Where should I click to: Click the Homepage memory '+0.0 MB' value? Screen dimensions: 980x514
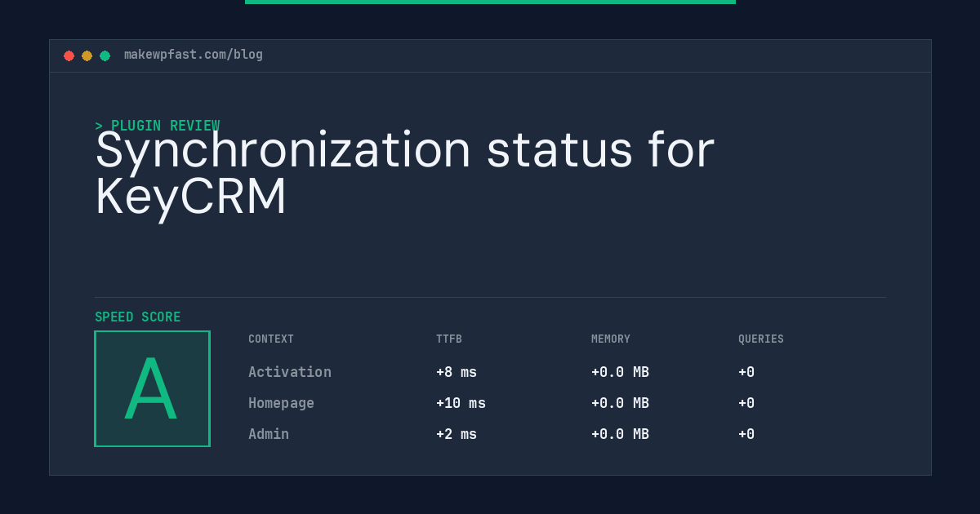coord(620,403)
